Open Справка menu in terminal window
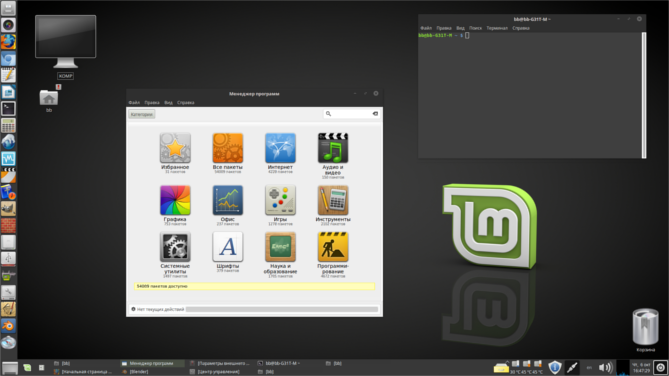 521,28
